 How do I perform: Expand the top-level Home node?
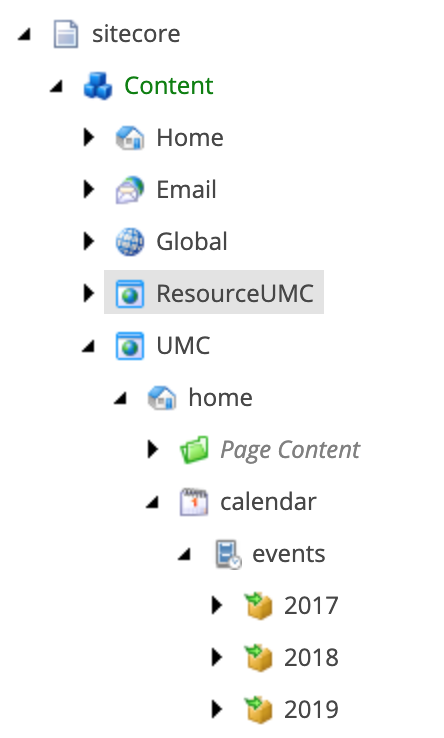(89, 137)
